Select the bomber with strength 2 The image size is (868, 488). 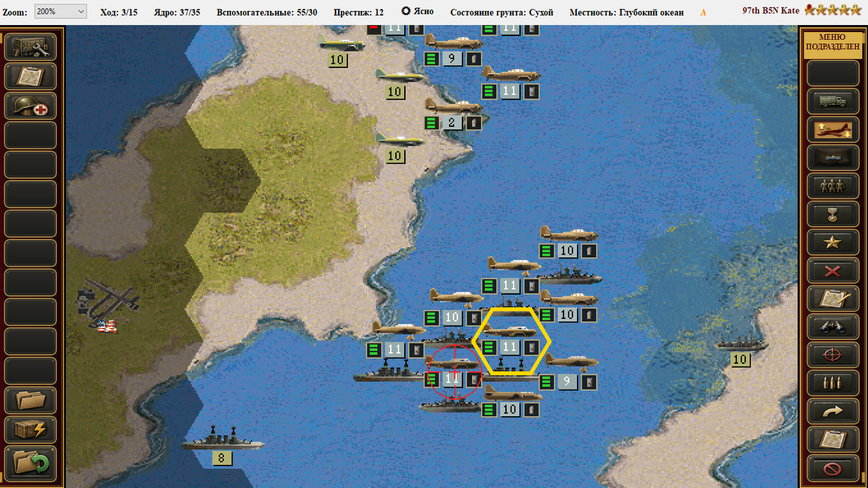pyautogui.click(x=453, y=113)
